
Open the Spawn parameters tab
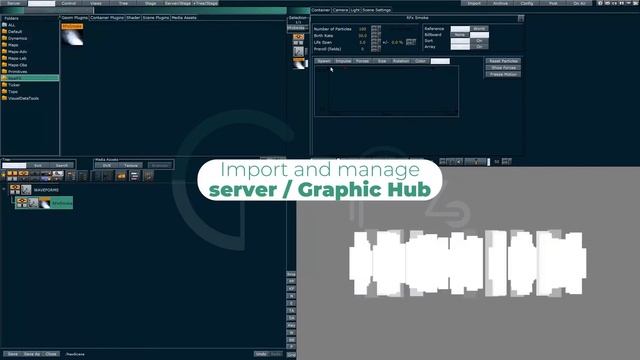click(324, 61)
